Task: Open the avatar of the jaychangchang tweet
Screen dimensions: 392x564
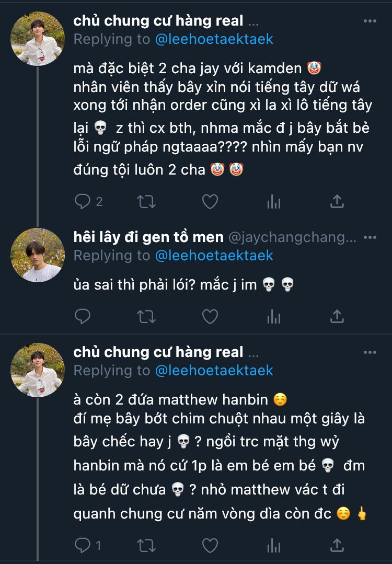Action: pyautogui.click(x=38, y=255)
